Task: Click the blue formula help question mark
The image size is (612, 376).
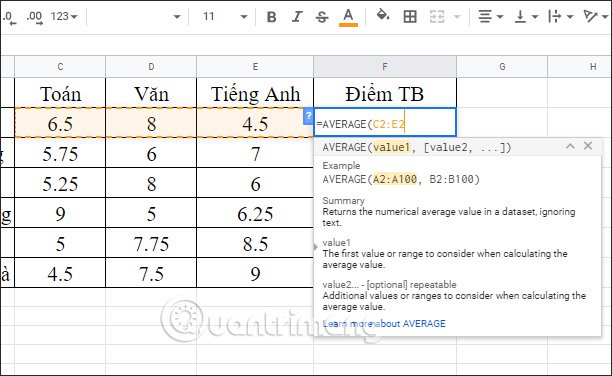Action: click(x=308, y=116)
